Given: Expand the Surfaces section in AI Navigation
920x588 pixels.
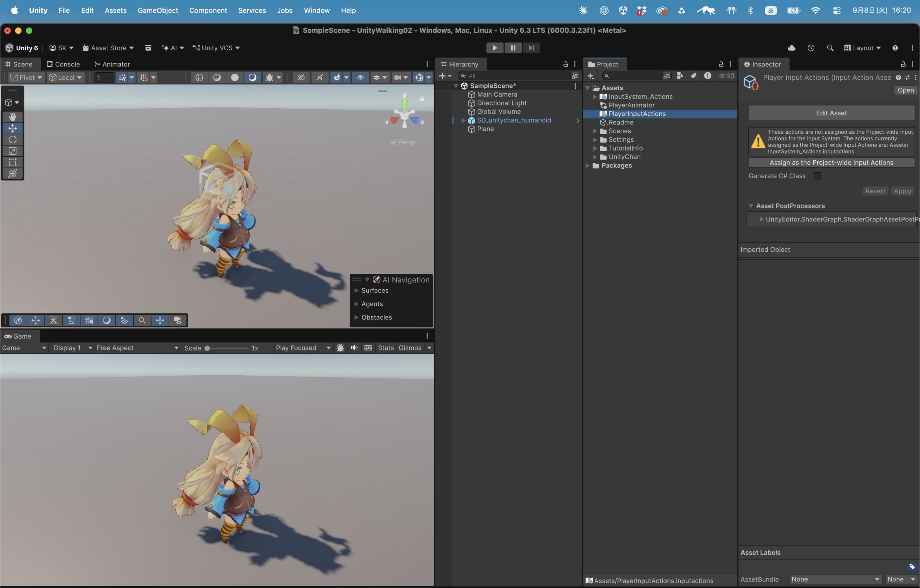Looking at the screenshot, I should point(356,290).
